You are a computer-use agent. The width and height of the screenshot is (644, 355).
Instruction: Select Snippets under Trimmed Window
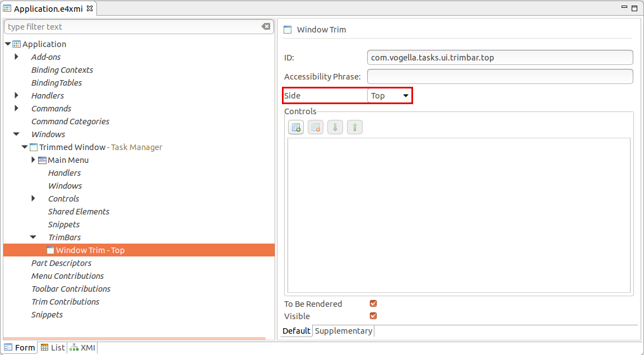tap(64, 224)
